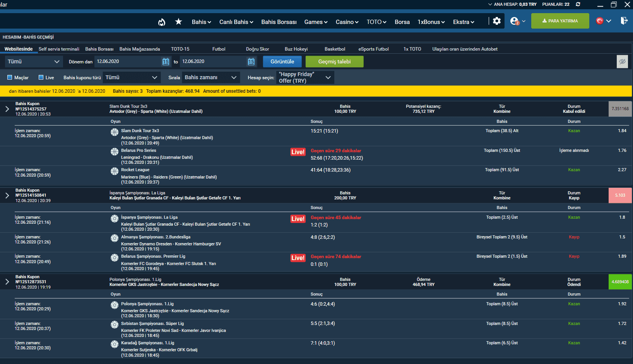Open the end date calendar picker
Viewport: 633px width, 364px height.
pyautogui.click(x=251, y=61)
